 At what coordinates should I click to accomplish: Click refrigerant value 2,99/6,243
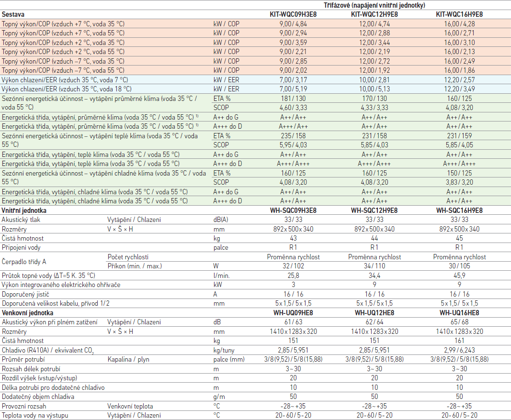(x=459, y=350)
